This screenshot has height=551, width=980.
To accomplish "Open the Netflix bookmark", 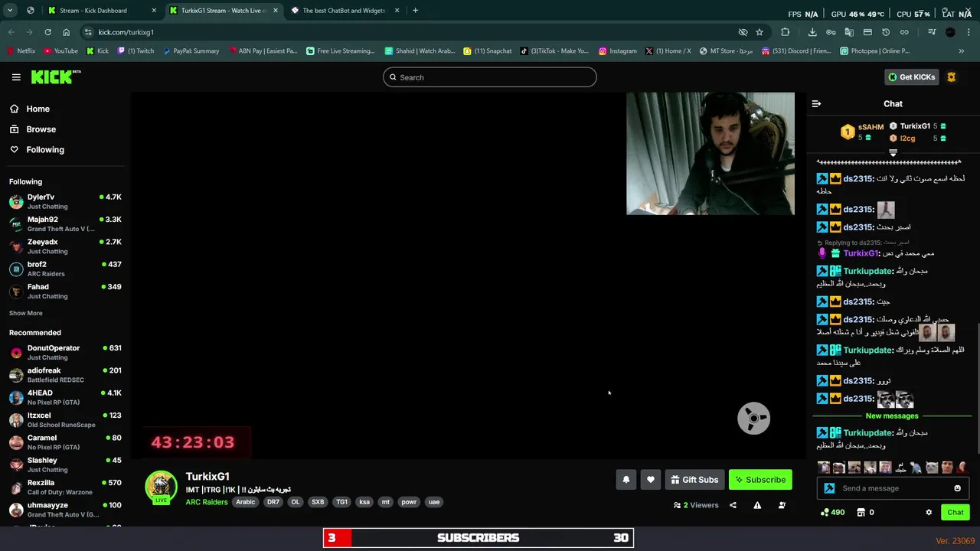I will click(x=21, y=51).
